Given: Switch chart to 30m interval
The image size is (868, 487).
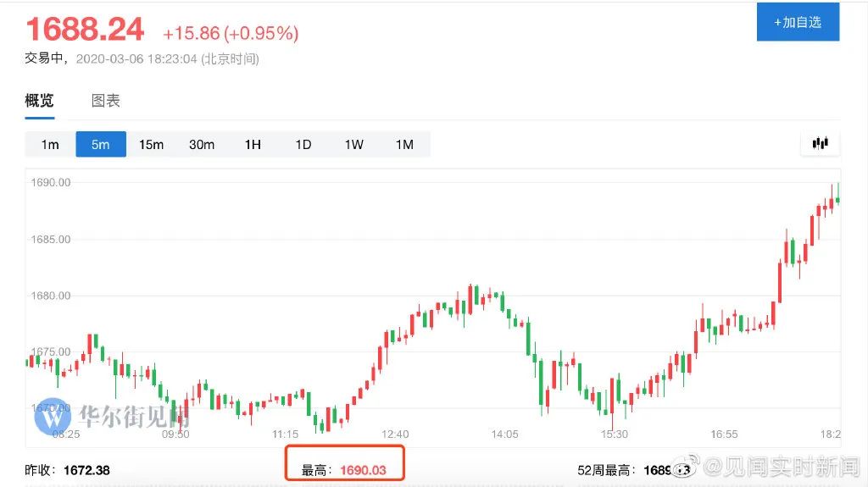Looking at the screenshot, I should pyautogui.click(x=202, y=145).
